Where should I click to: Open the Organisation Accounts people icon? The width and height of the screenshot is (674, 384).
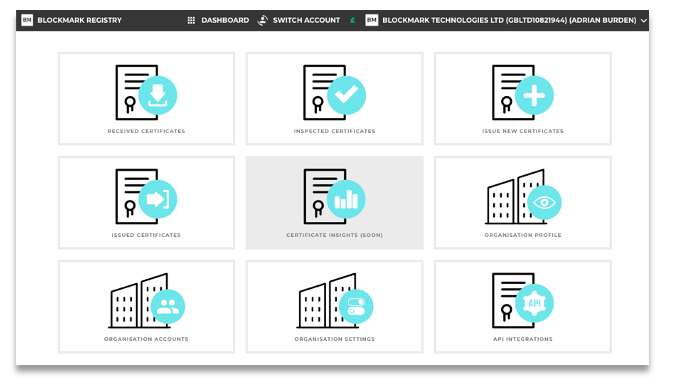pyautogui.click(x=168, y=307)
